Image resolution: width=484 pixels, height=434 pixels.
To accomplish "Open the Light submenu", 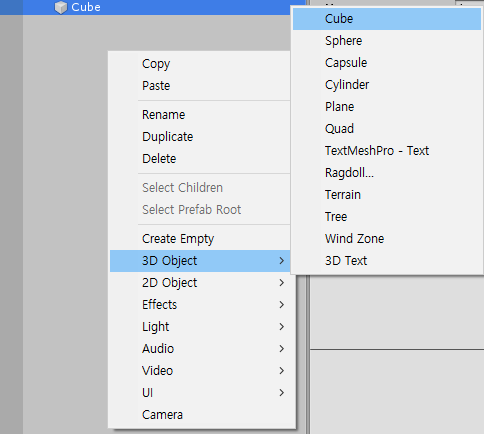I will click(x=202, y=327).
